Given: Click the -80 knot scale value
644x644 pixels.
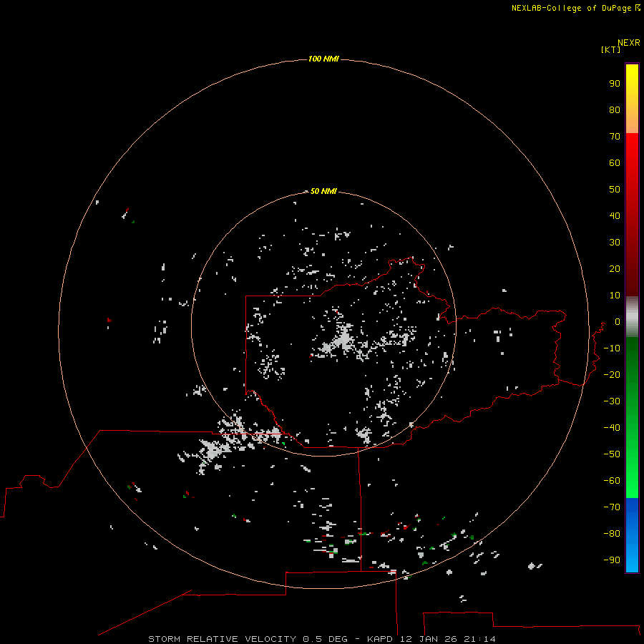Looking at the screenshot, I should (612, 534).
